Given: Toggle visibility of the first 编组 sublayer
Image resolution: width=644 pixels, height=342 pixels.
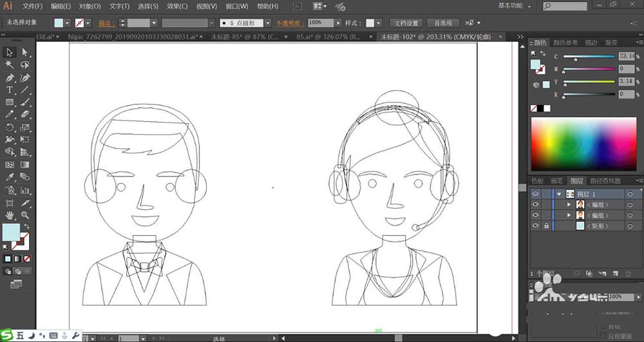Looking at the screenshot, I should pyautogui.click(x=535, y=204).
